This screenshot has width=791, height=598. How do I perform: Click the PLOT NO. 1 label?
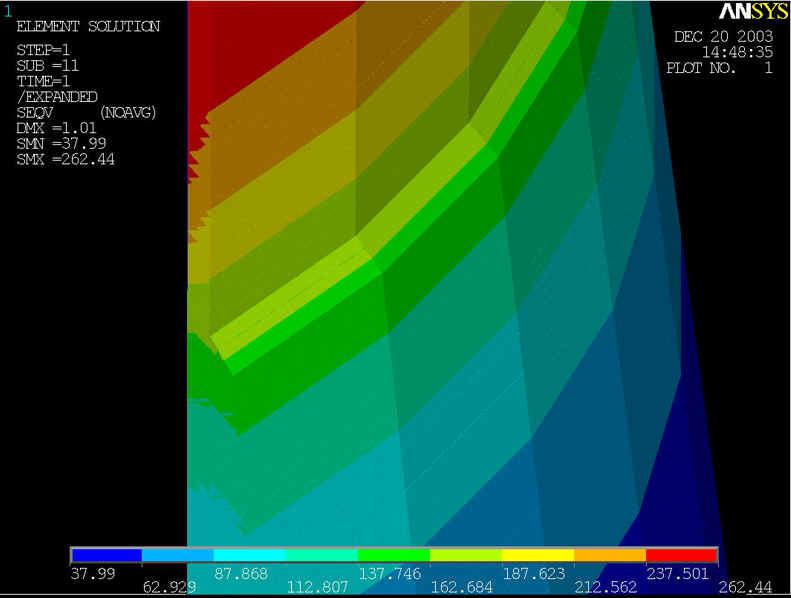(x=719, y=68)
